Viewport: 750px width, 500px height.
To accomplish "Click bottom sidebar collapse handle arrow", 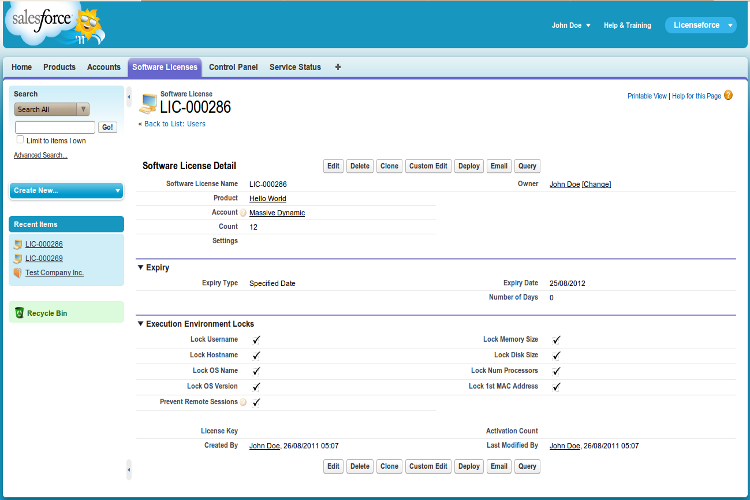I will [x=129, y=470].
